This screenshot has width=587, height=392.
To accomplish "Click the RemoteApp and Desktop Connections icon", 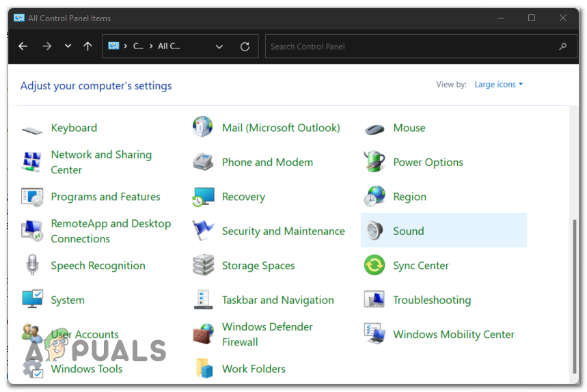I will click(x=32, y=231).
